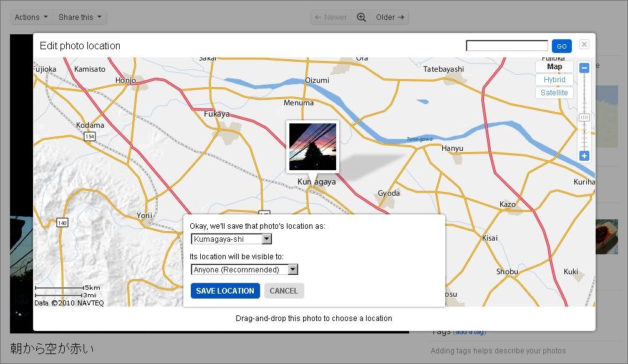Click the Kodama label on the map

coord(90,125)
